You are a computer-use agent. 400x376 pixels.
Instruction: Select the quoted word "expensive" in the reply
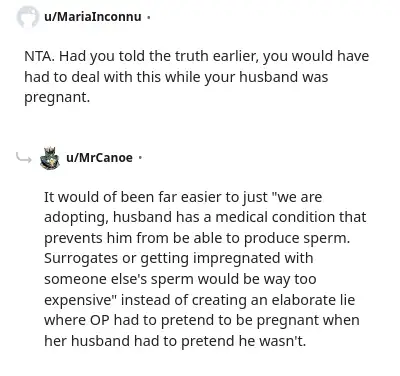click(80, 300)
